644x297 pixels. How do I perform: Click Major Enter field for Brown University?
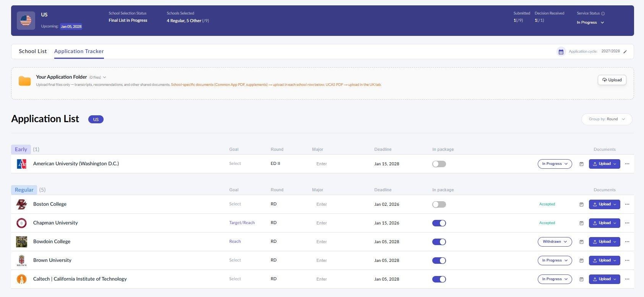pos(322,260)
